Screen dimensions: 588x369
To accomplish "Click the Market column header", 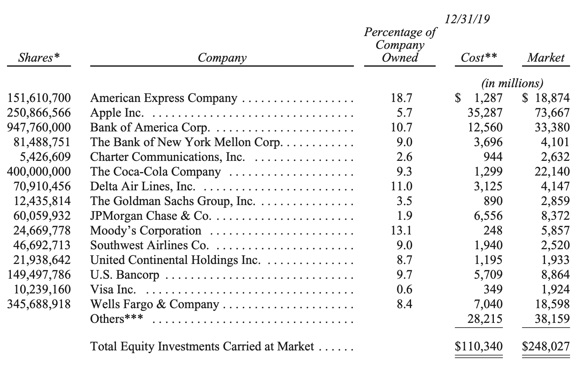I will [545, 58].
